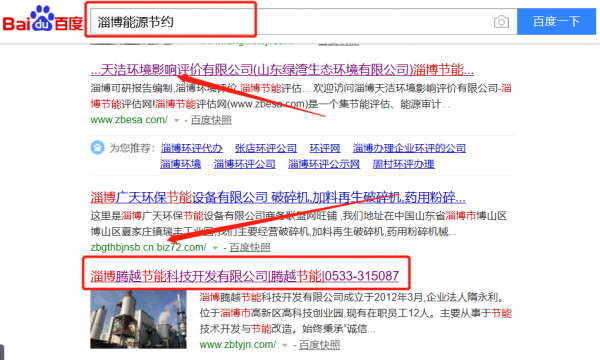Click the Baidu logo
Image resolution: width=600 pixels, height=360 pixels.
(42, 19)
